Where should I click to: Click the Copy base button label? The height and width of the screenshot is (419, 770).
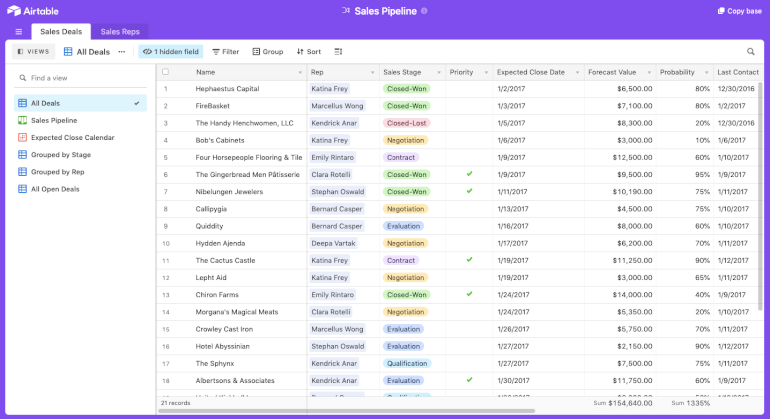(744, 11)
